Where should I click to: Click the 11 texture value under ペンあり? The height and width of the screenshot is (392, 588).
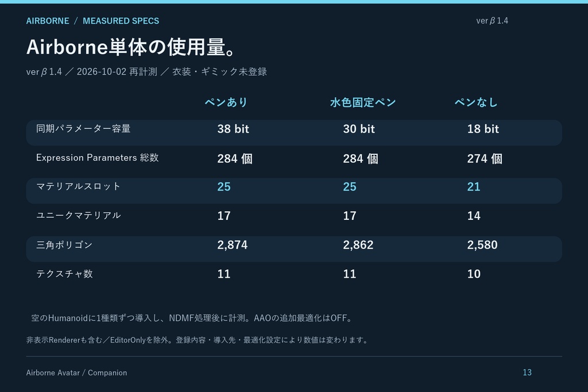(224, 274)
